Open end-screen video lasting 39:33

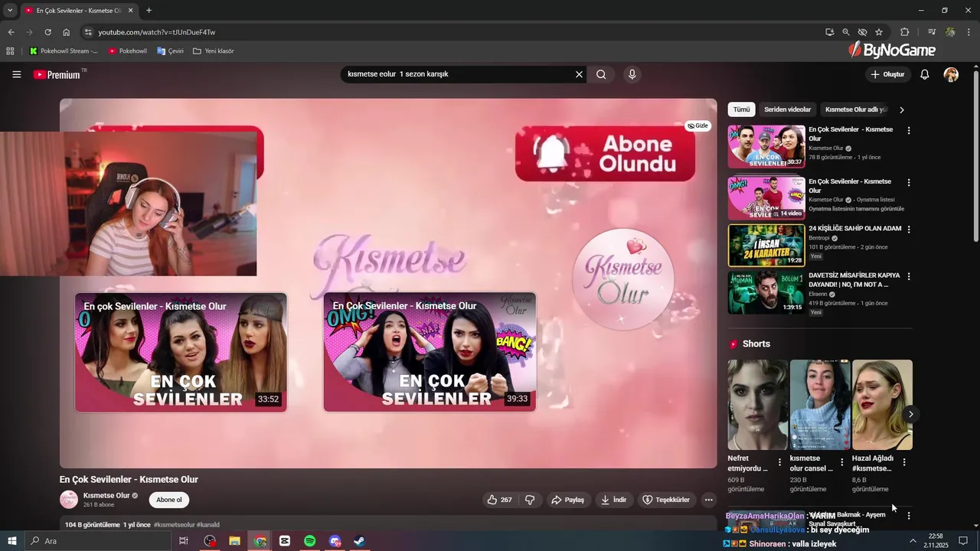[x=430, y=353]
